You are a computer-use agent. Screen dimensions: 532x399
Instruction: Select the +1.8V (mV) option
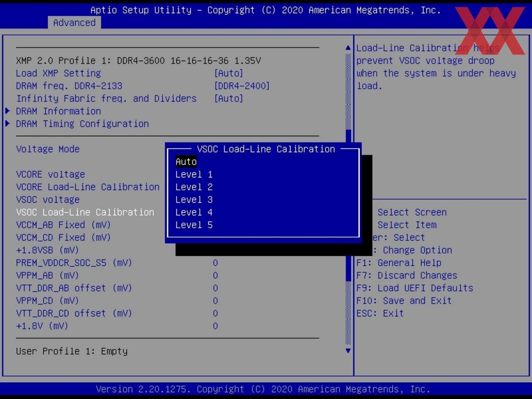[x=42, y=326]
